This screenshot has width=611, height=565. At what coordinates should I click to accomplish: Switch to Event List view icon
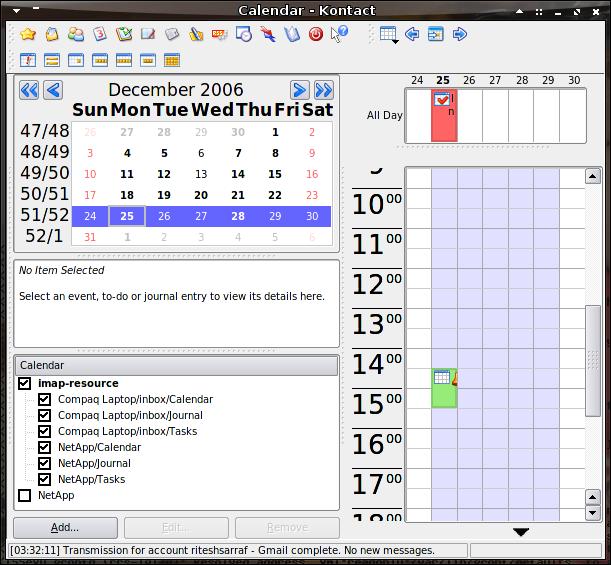52,60
